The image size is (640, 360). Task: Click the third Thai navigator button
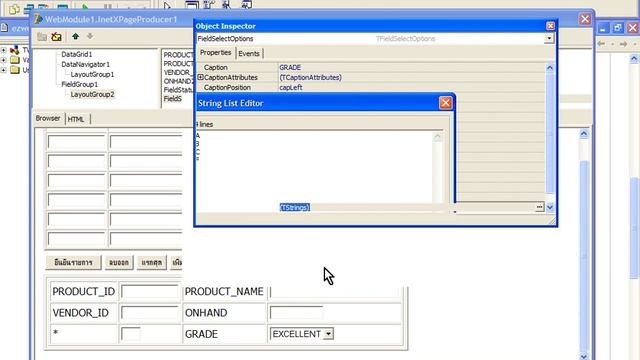152,262
